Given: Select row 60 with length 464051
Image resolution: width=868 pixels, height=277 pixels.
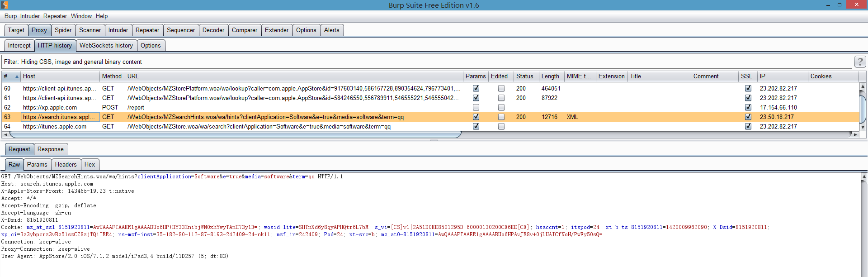Looking at the screenshot, I should point(429,88).
